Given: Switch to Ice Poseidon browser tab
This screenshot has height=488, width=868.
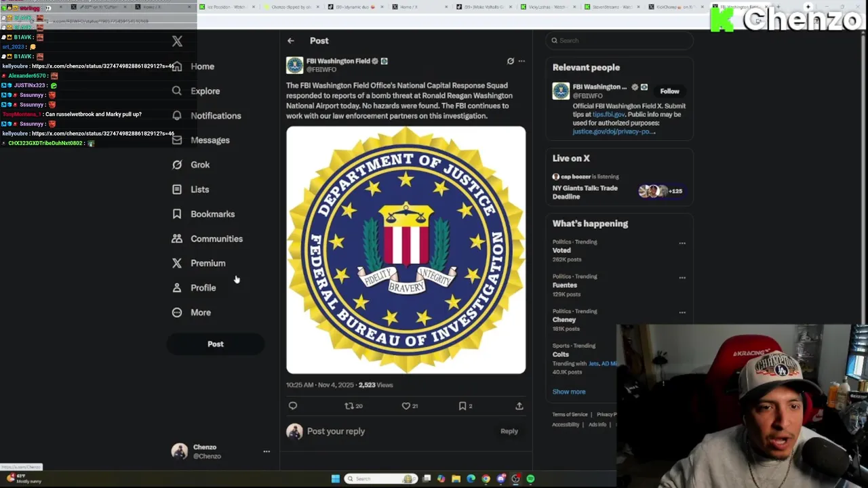Looking at the screenshot, I should coord(227,7).
